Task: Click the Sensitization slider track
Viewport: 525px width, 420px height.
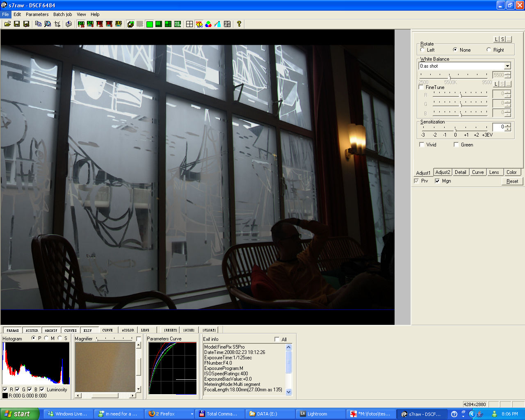Action: (x=455, y=129)
